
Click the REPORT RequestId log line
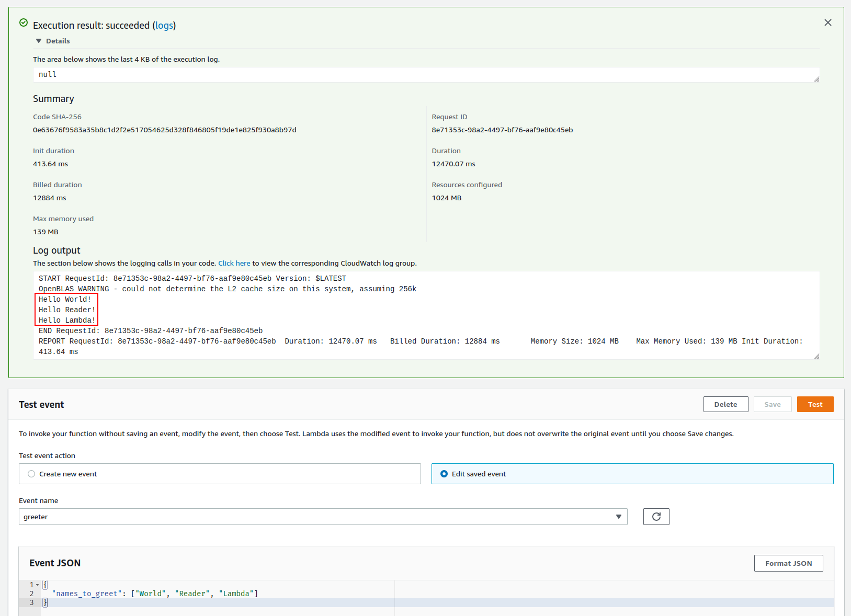pyautogui.click(x=421, y=341)
